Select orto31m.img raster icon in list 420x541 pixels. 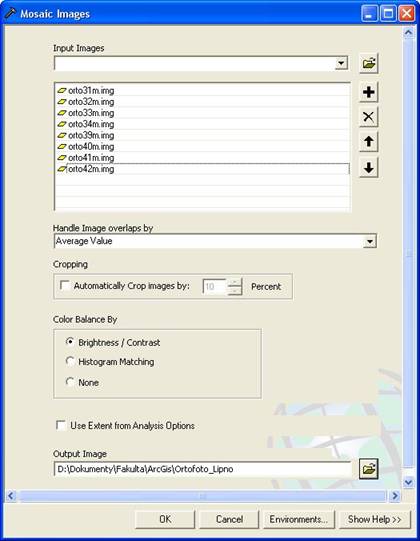62,91
